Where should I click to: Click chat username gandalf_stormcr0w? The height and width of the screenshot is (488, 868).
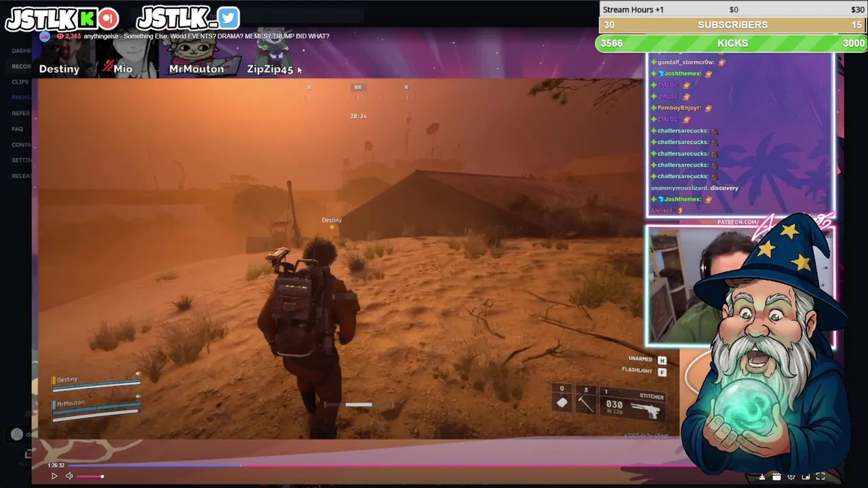[686, 62]
